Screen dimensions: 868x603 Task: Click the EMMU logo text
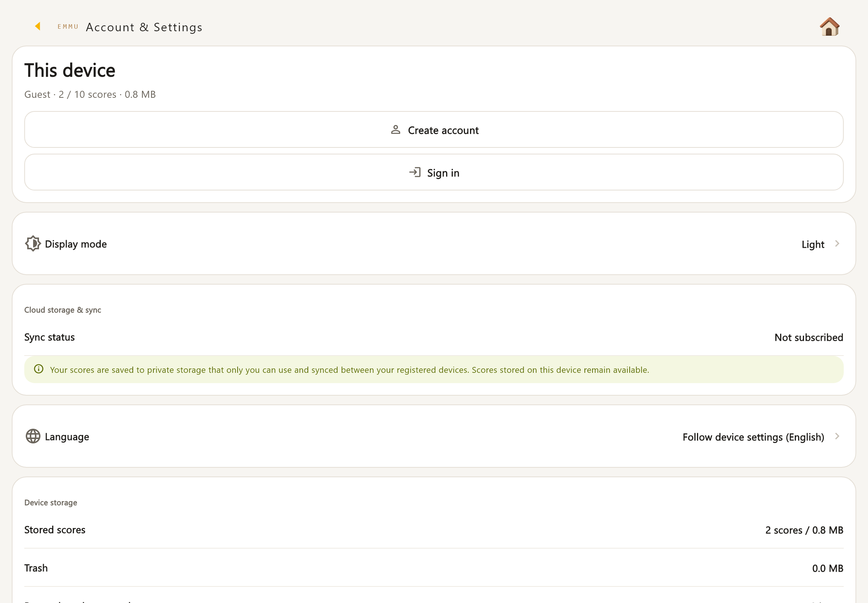tap(68, 26)
